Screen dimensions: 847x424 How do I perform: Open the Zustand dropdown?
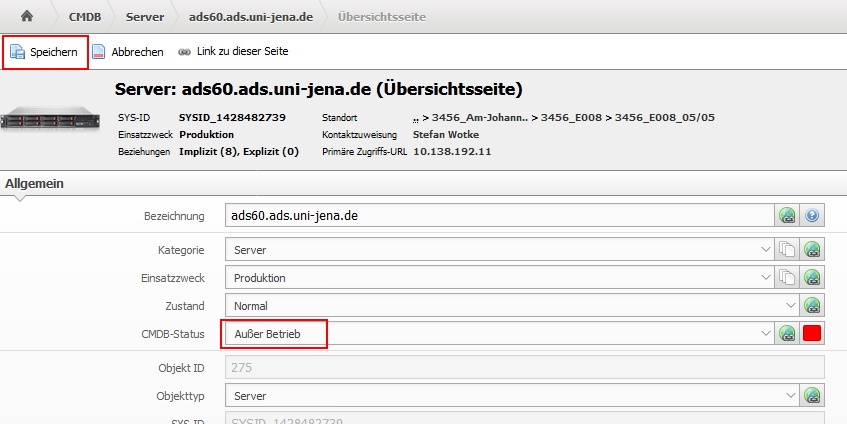click(513, 306)
